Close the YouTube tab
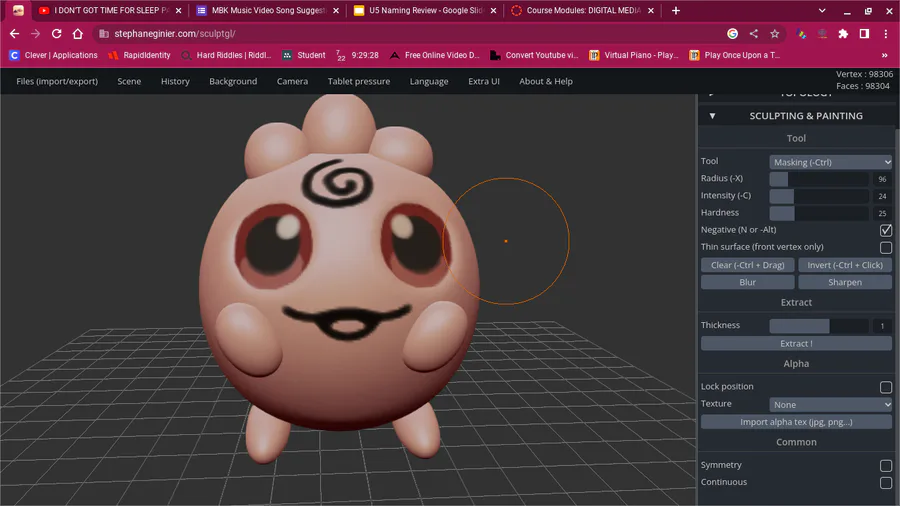 [179, 10]
